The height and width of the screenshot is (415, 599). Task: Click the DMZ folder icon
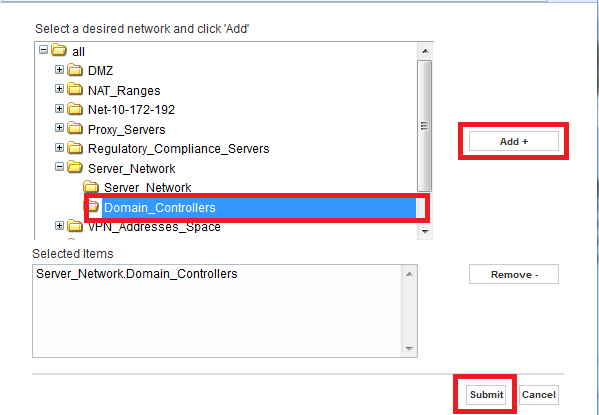(75, 70)
